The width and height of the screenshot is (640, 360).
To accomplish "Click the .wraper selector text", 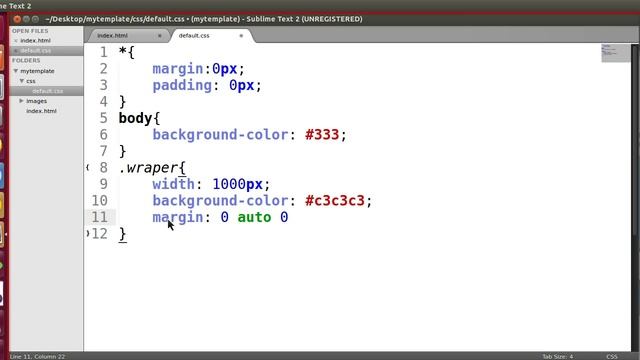I will [x=148, y=168].
